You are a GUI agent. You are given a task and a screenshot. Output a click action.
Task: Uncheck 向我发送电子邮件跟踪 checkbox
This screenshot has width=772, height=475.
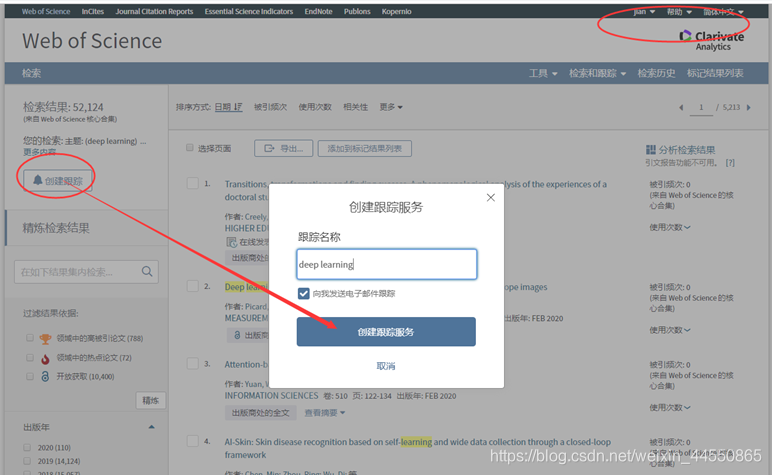click(303, 293)
